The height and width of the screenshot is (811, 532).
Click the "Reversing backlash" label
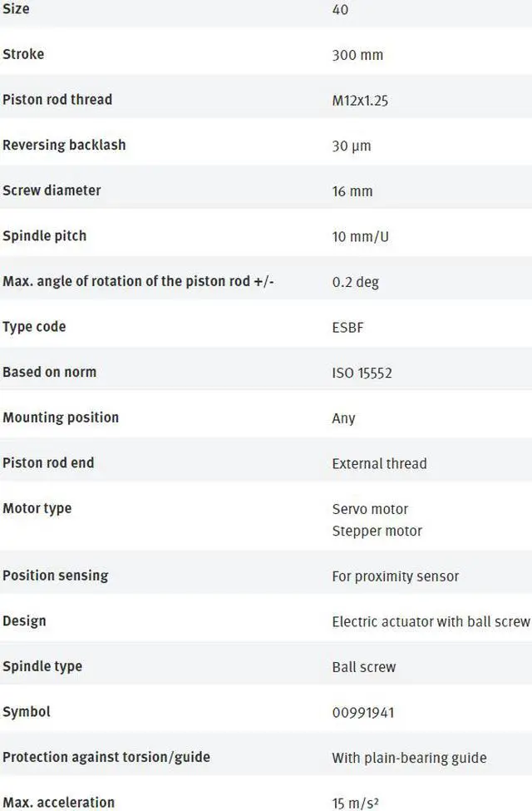click(x=64, y=145)
